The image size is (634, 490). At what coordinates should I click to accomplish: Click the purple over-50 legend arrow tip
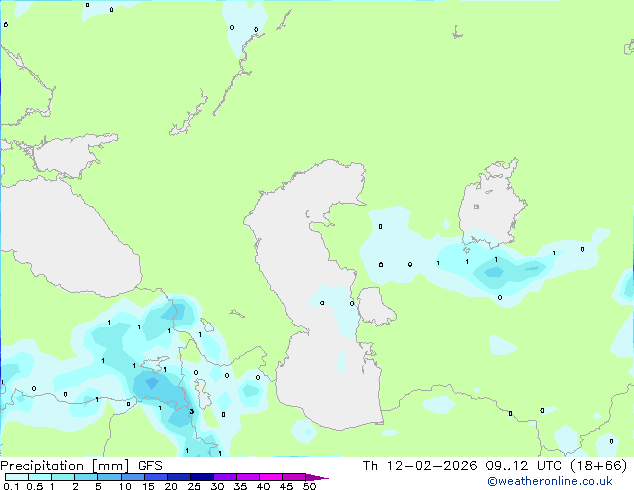click(x=317, y=477)
